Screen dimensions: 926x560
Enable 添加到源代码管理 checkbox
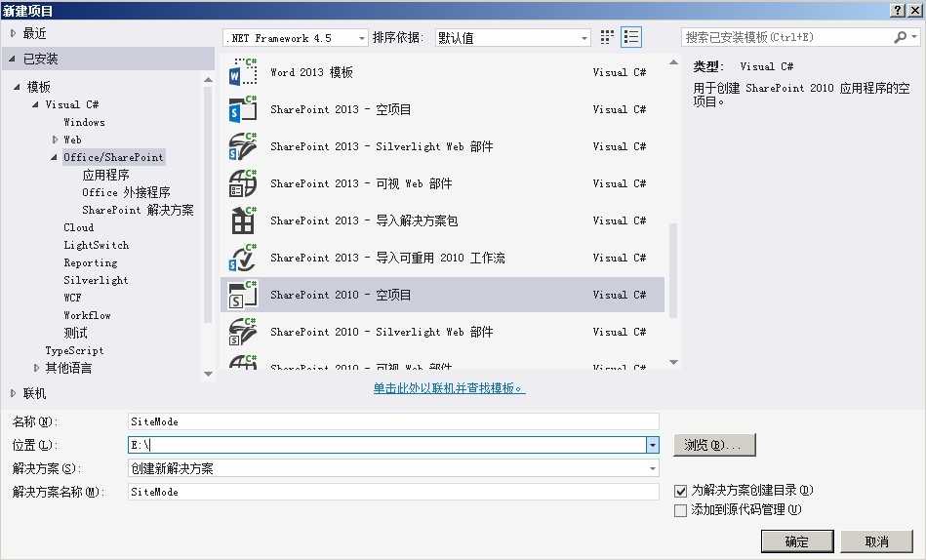pos(680,510)
